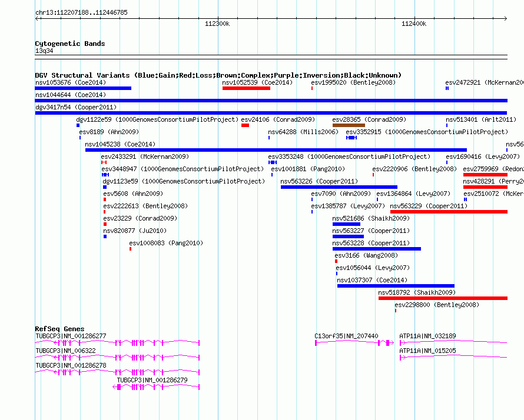Select TUBGCP3|NM_006322 gene label
Image resolution: width=524 pixels, height=420 pixels.
tap(65, 351)
